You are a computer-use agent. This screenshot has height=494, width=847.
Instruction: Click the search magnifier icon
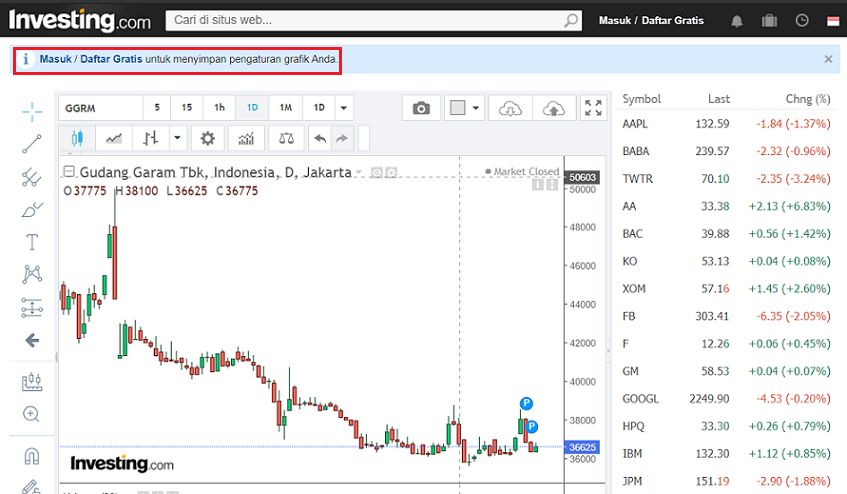click(x=571, y=21)
